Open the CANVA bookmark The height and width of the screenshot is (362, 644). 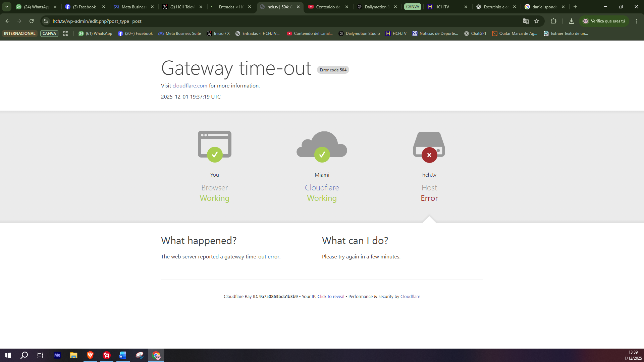[x=49, y=34]
